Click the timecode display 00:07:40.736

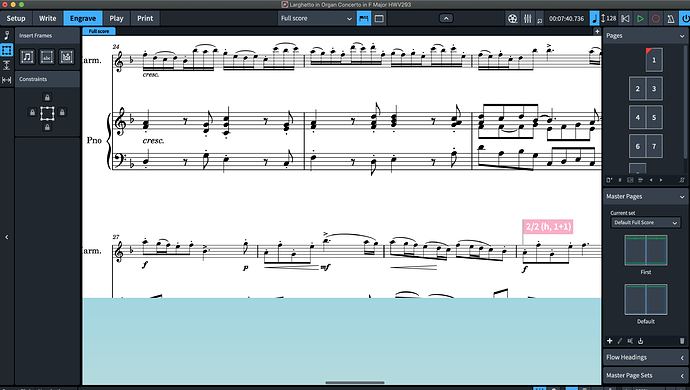point(566,18)
